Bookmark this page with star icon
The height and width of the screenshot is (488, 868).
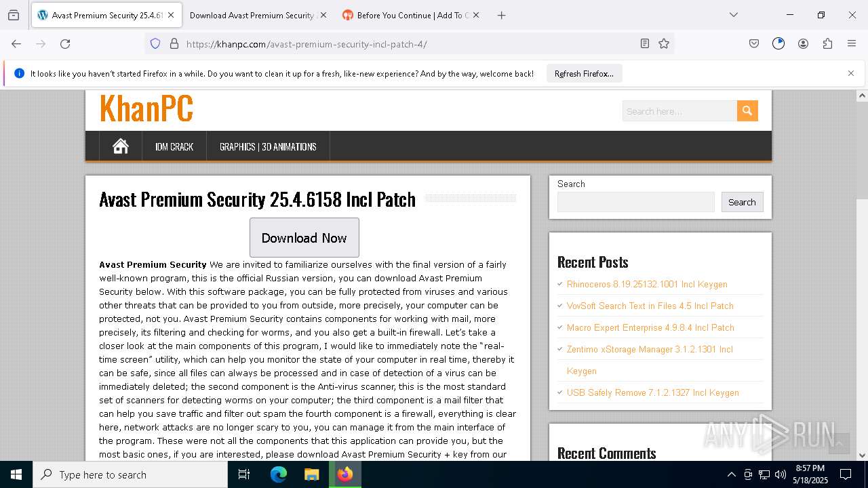pos(664,43)
